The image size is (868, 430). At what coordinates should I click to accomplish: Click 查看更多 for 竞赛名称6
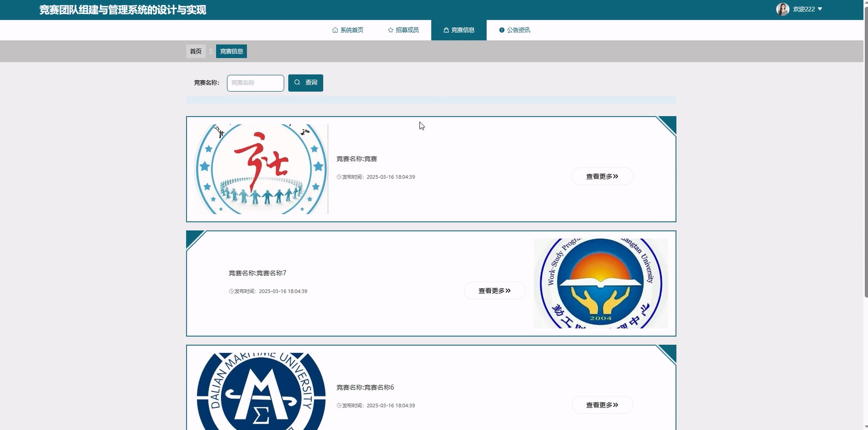pyautogui.click(x=602, y=405)
